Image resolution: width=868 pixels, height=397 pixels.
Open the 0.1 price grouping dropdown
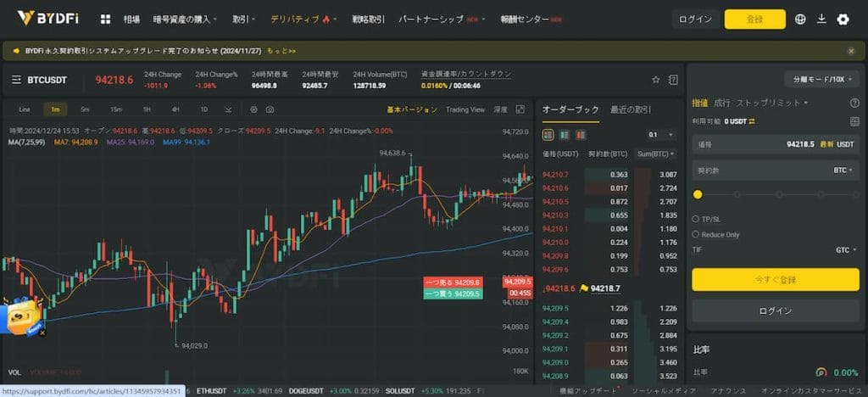tap(661, 135)
